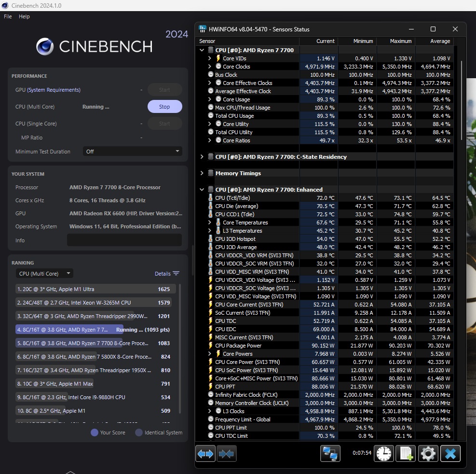Expand the Core Powers row
Viewport: 476px width, 474px height.
pyautogui.click(x=210, y=354)
